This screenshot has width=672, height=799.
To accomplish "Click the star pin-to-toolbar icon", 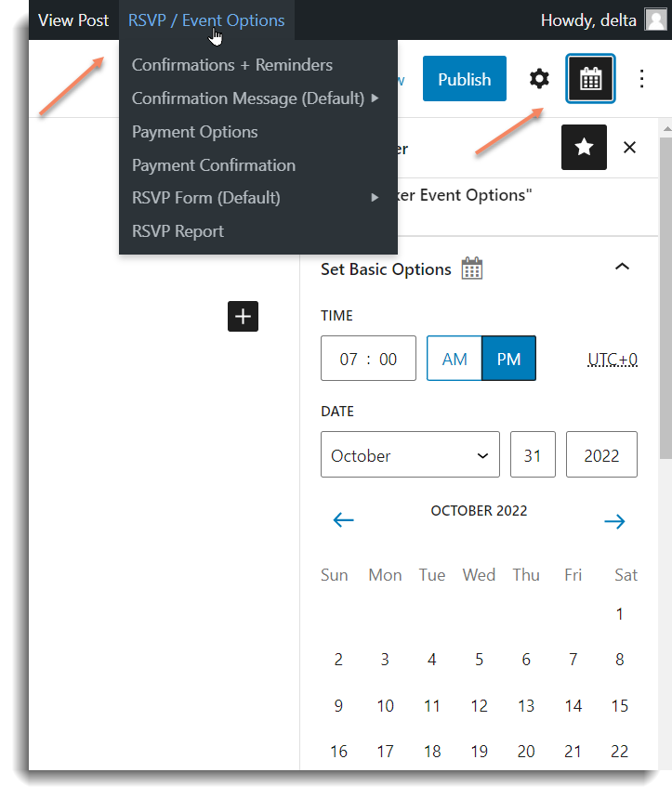I will coord(584,148).
